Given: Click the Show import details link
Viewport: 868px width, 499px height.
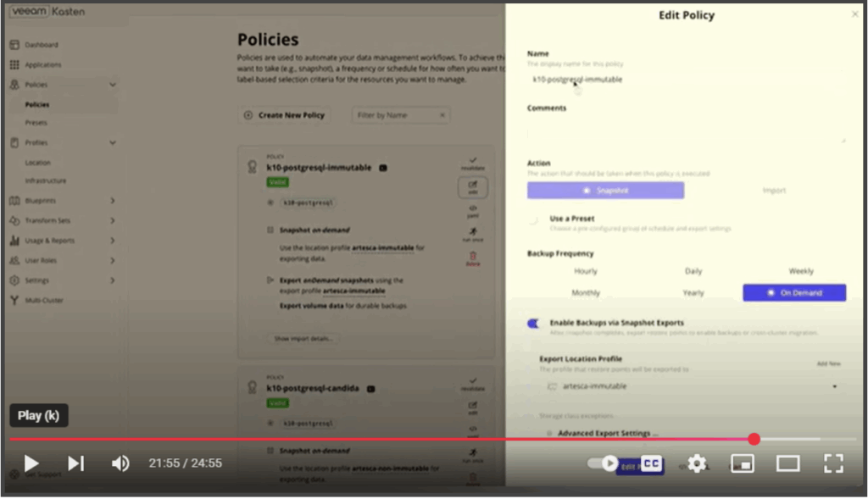Looking at the screenshot, I should (x=303, y=339).
